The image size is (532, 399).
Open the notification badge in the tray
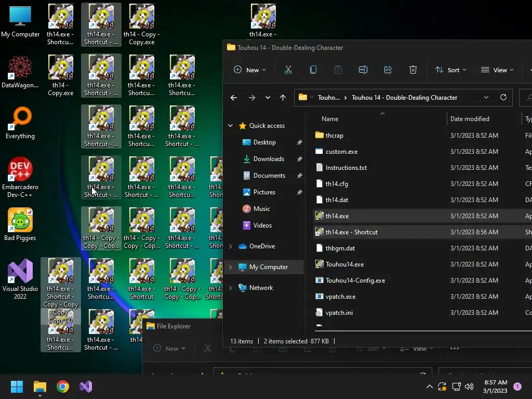click(517, 387)
